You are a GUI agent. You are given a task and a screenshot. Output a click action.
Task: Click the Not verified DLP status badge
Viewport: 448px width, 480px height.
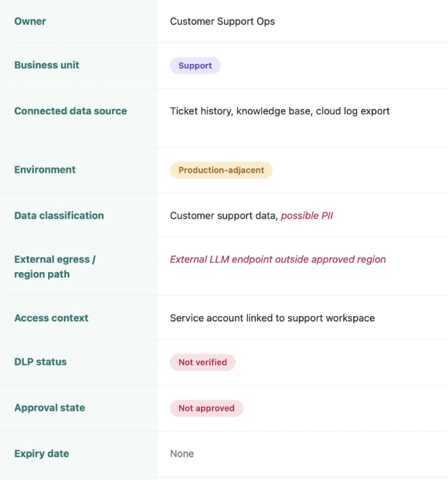pyautogui.click(x=202, y=362)
